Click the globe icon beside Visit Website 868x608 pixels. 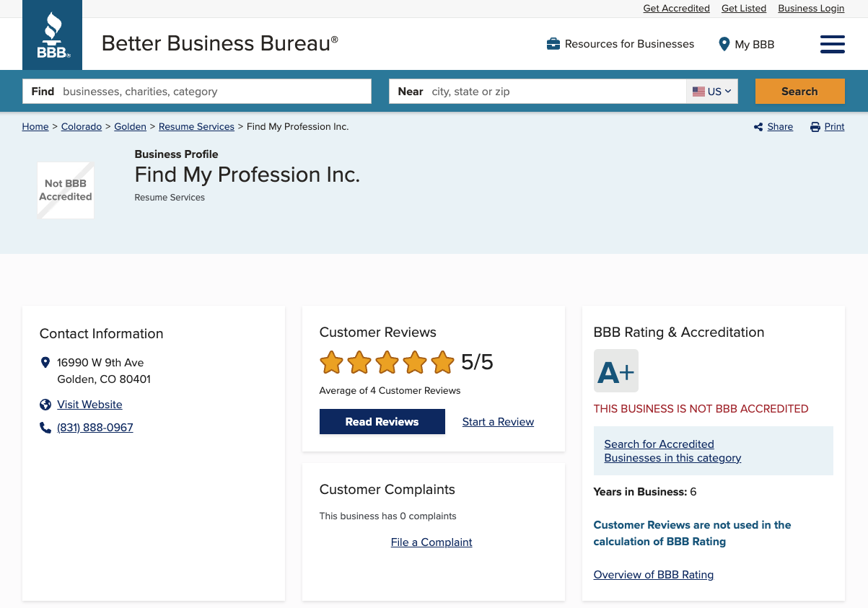(x=45, y=405)
